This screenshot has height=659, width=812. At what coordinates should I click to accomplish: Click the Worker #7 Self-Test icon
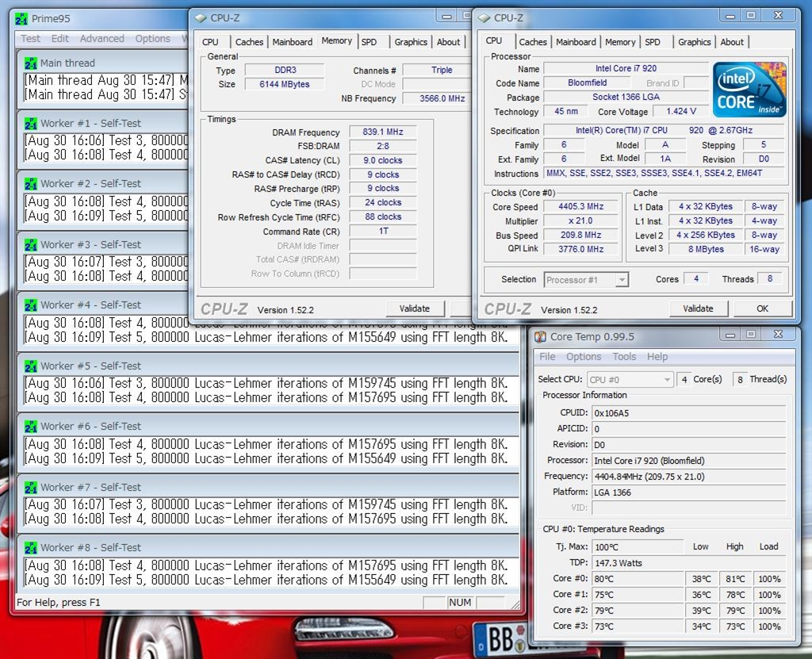(31, 488)
